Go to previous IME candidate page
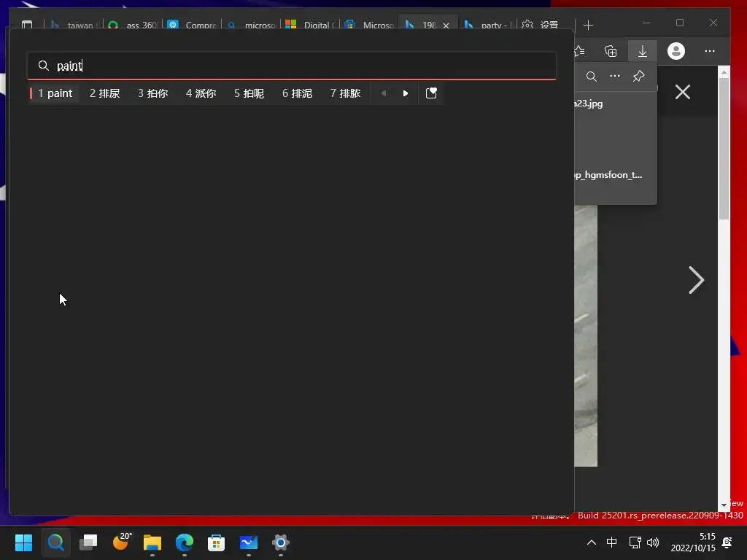This screenshot has width=747, height=560. click(384, 93)
